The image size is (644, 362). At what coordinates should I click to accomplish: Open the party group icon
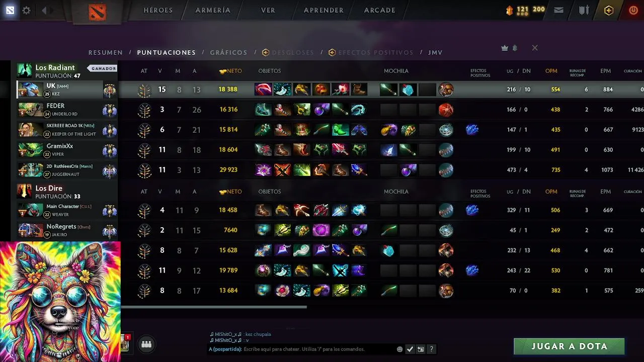pos(146,344)
